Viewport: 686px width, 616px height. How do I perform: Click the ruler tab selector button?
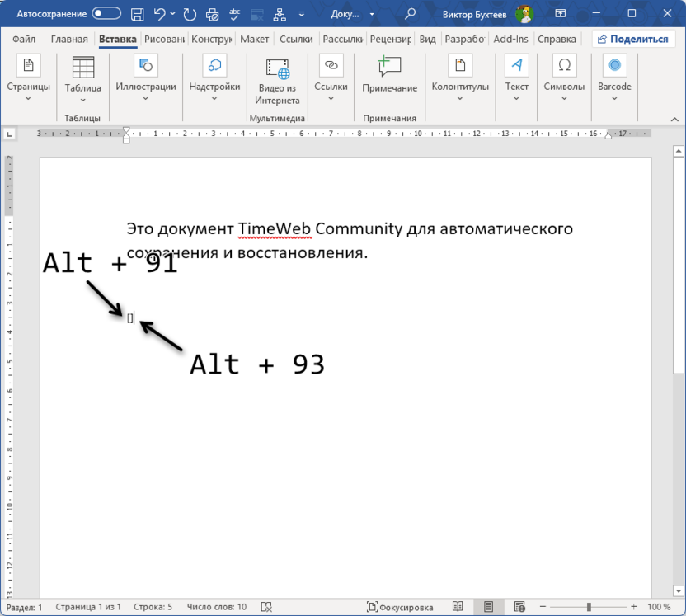[10, 134]
